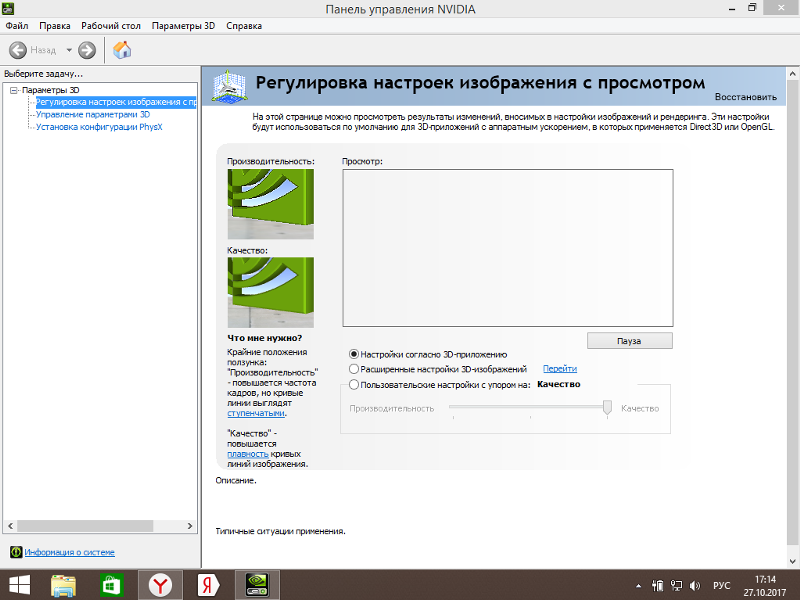Select Установка конфигурации PhysX tree item
The image size is (800, 600).
tap(99, 127)
